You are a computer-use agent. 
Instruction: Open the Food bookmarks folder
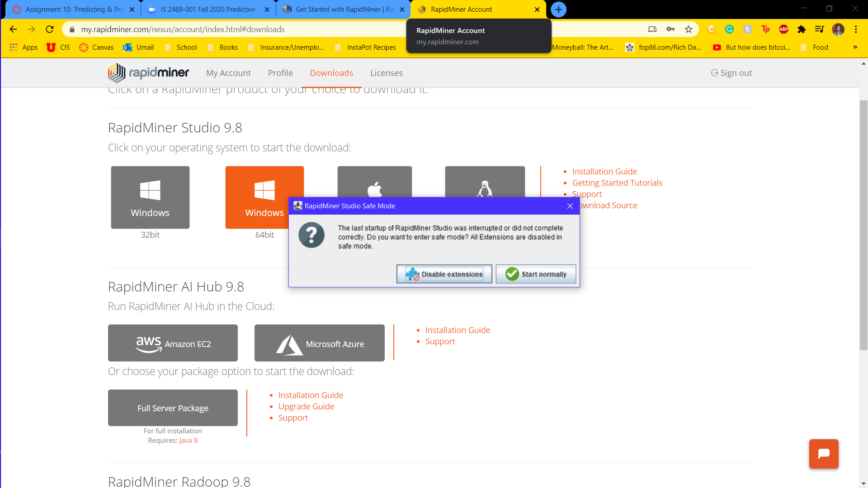pos(814,47)
